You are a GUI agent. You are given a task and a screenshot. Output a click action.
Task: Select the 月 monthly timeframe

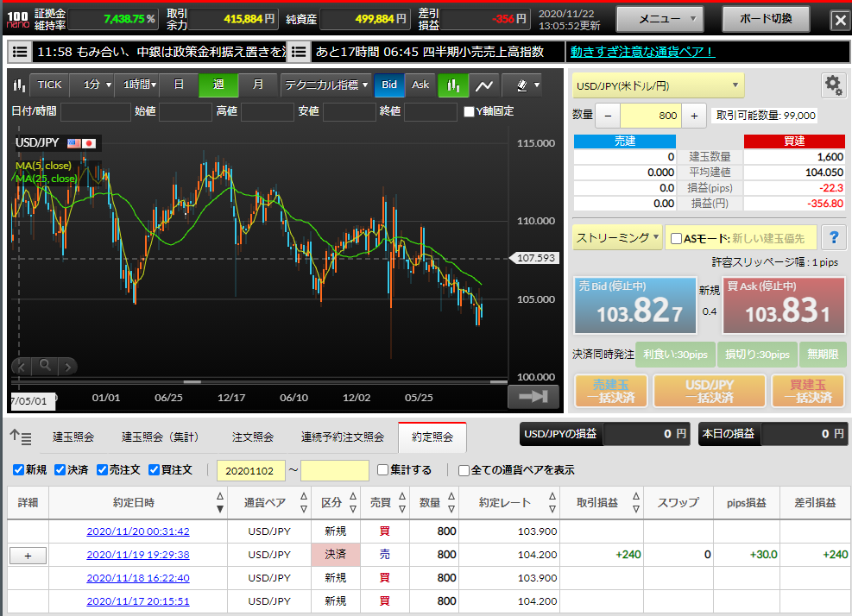click(258, 85)
